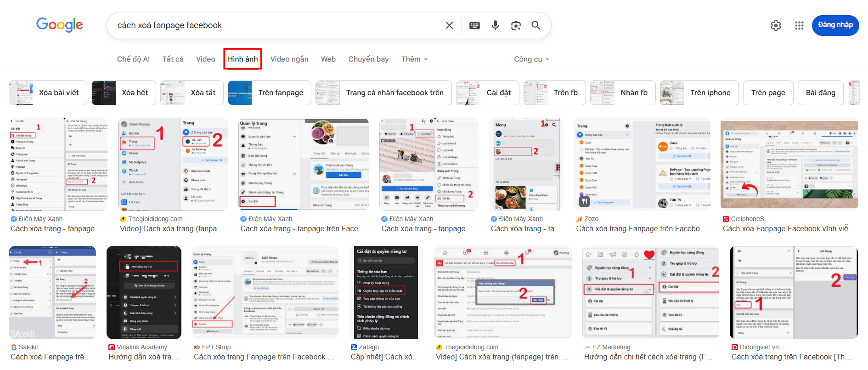This screenshot has height=370, width=868.
Task: Switch to the Video ngắn tab
Action: click(289, 59)
